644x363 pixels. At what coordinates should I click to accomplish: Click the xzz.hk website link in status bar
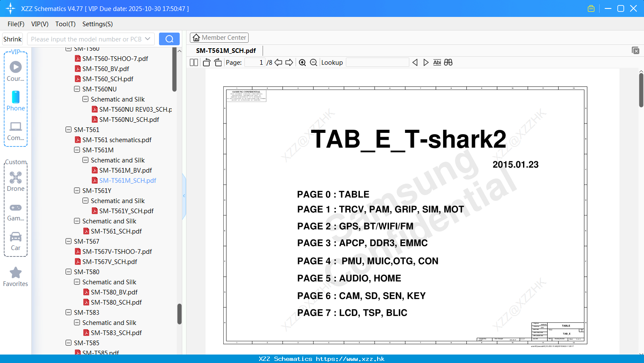click(x=350, y=359)
